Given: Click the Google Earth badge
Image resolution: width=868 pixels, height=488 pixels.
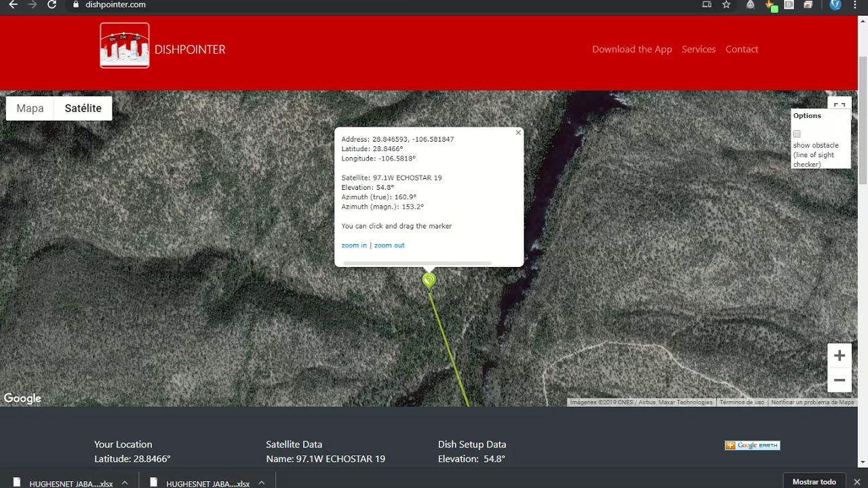Looking at the screenshot, I should coord(752,445).
